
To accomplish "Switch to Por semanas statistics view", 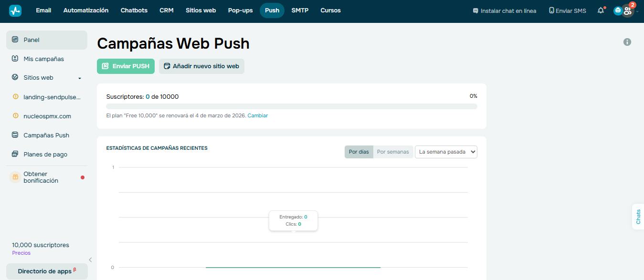I will [393, 152].
